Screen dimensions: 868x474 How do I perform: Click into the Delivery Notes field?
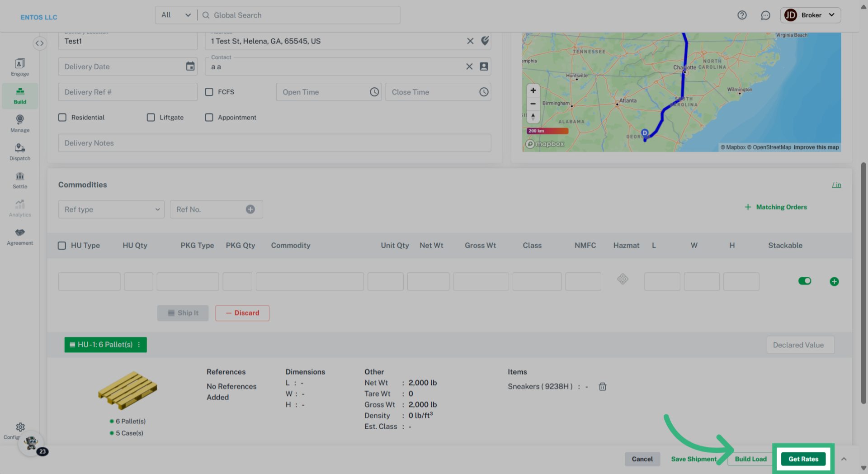[x=274, y=143]
